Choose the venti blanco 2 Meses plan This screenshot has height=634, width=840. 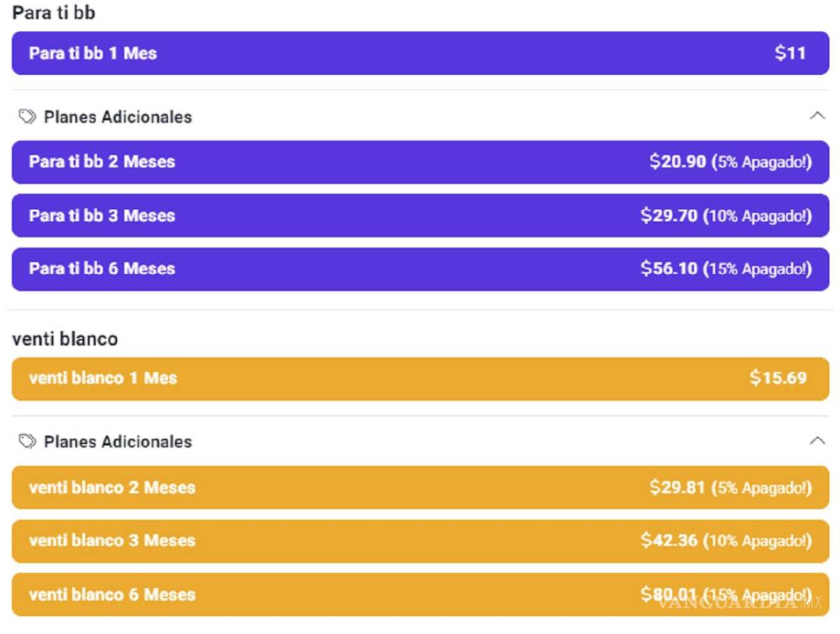(x=420, y=488)
